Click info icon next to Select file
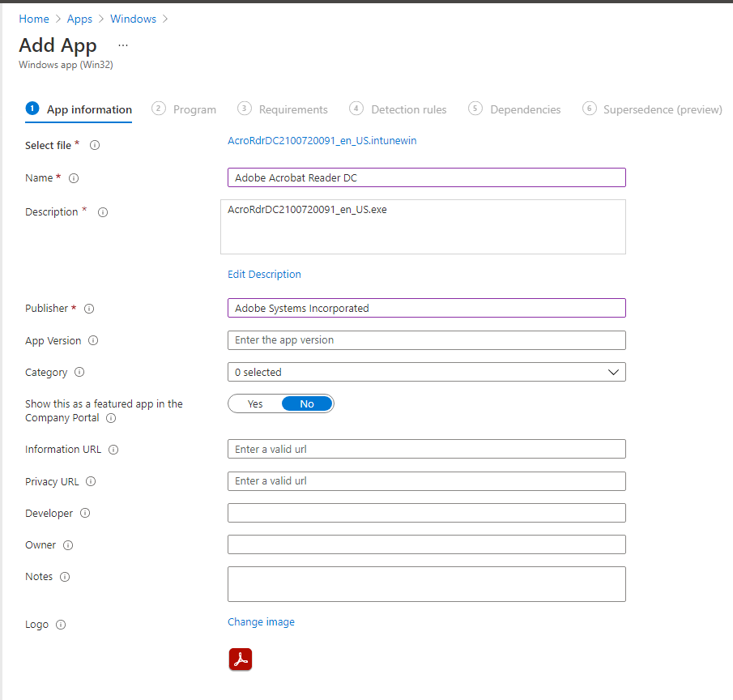 point(95,145)
